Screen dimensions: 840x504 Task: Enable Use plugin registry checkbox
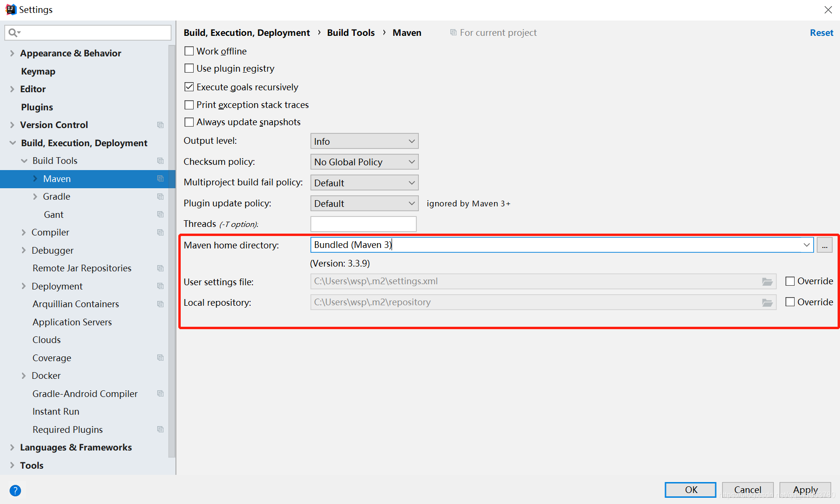pyautogui.click(x=189, y=68)
